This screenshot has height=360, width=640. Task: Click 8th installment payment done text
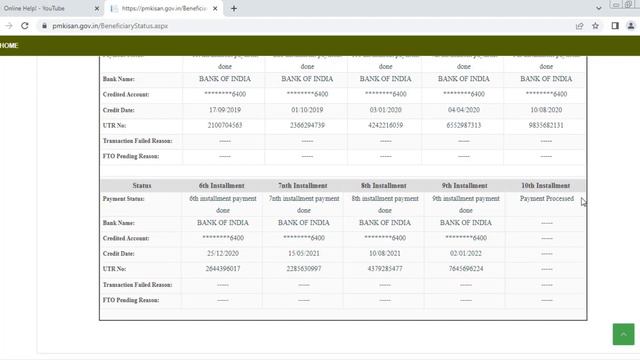click(384, 204)
